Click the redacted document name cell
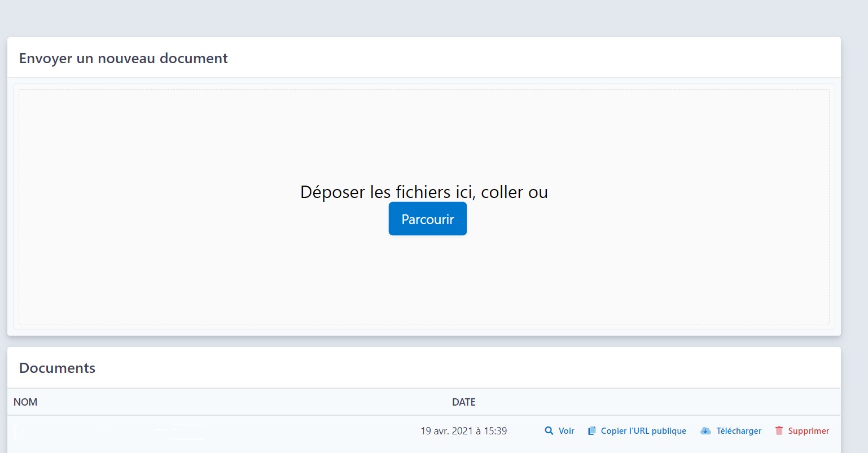 pyautogui.click(x=108, y=432)
